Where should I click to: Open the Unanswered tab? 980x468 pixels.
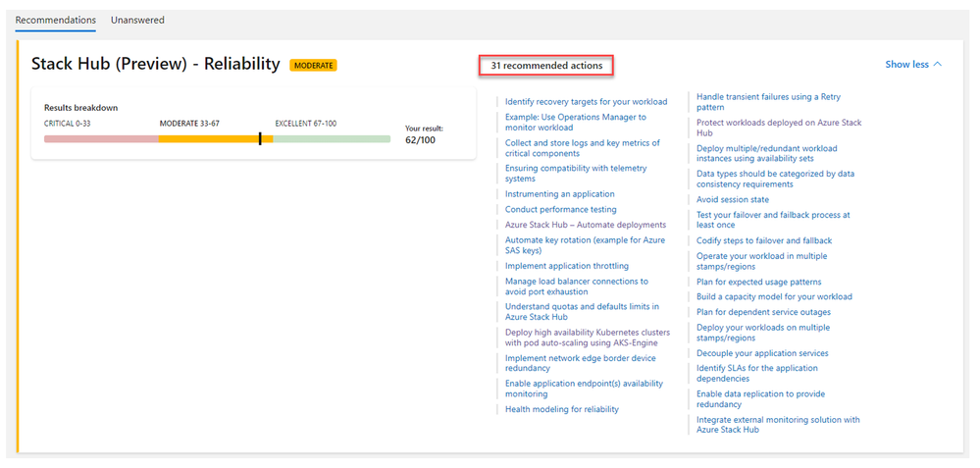[x=137, y=20]
